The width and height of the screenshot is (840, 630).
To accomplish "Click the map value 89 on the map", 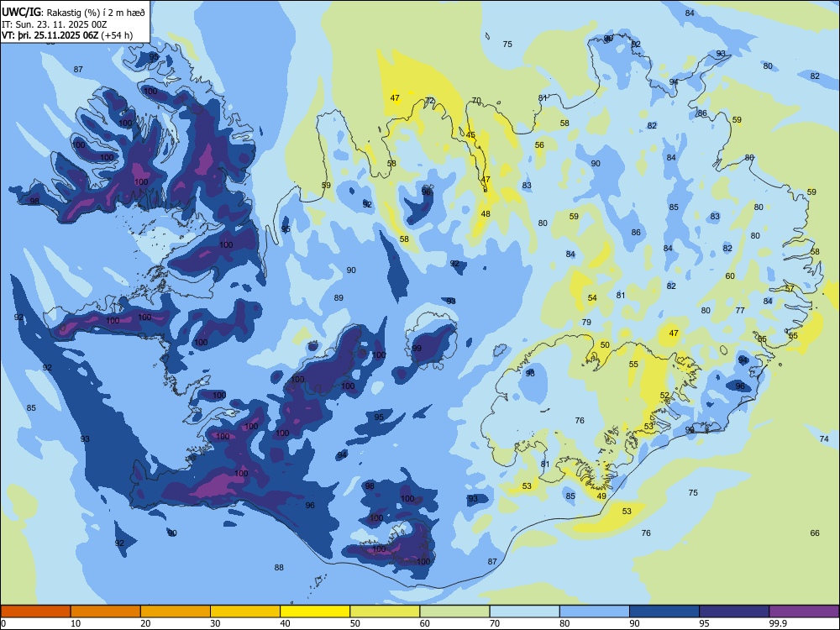I will (x=339, y=298).
